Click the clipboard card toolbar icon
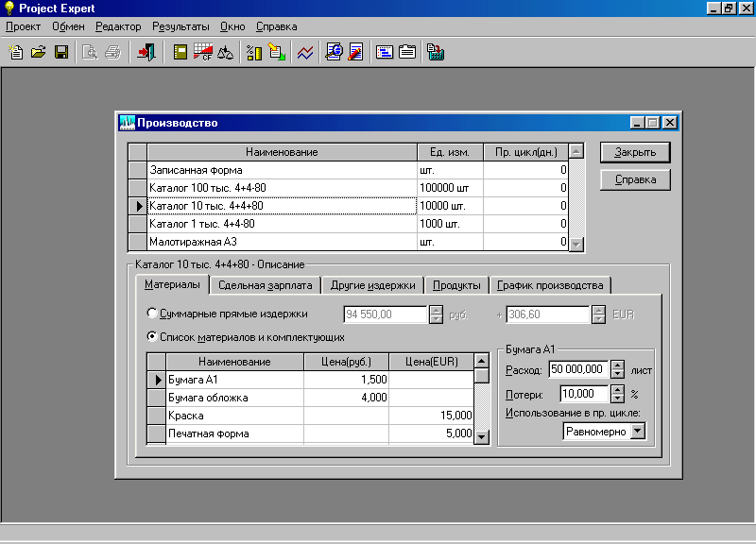Screen dimensions: 756x544 click(407, 52)
